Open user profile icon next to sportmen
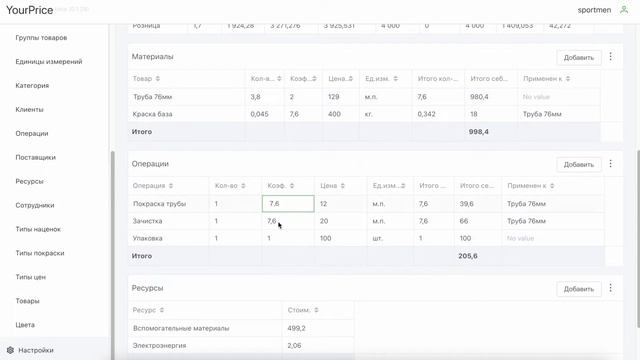The width and height of the screenshot is (640, 360). point(624,9)
